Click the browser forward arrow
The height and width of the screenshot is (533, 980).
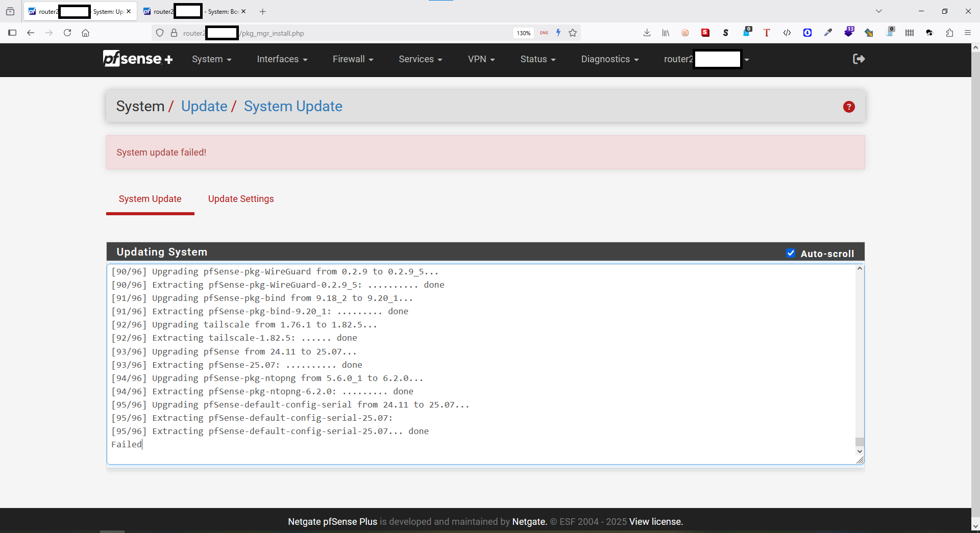point(49,33)
